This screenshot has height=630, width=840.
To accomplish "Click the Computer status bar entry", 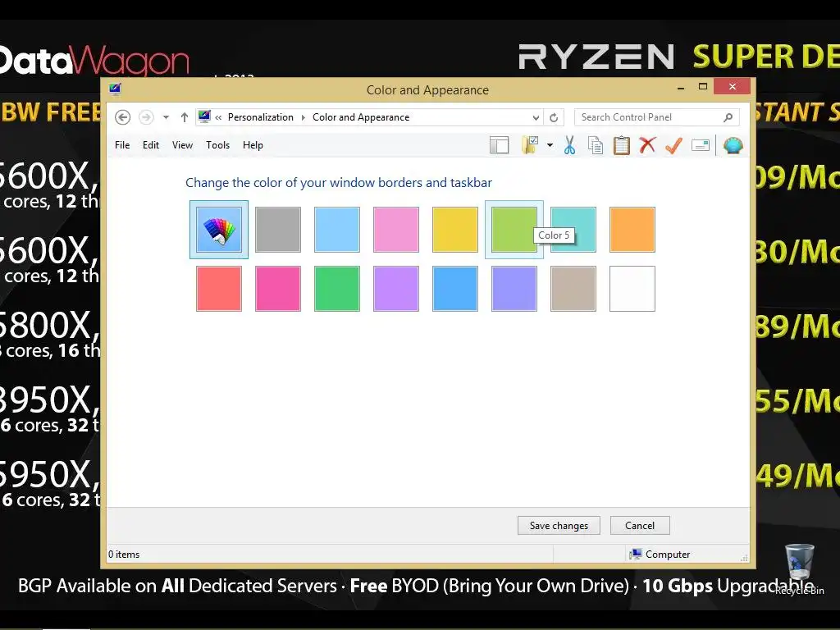I will pyautogui.click(x=660, y=555).
